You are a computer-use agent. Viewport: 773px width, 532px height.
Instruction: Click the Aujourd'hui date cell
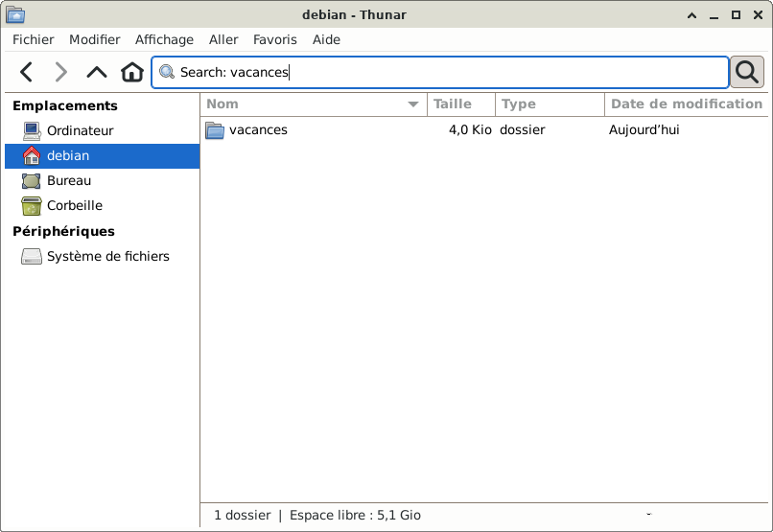coord(644,130)
